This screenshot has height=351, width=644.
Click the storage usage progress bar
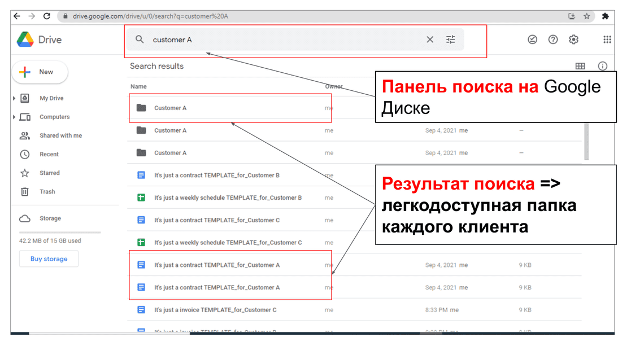[x=60, y=232]
